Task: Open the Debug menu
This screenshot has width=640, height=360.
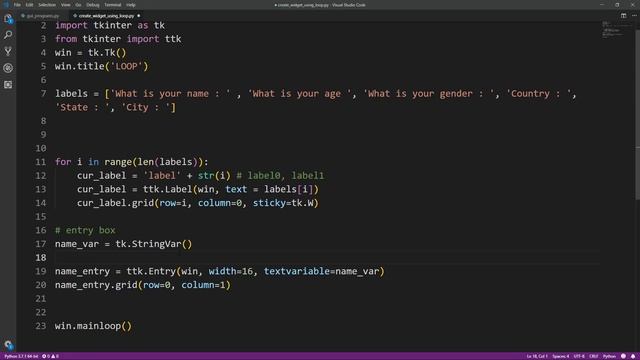Action: [93, 5]
